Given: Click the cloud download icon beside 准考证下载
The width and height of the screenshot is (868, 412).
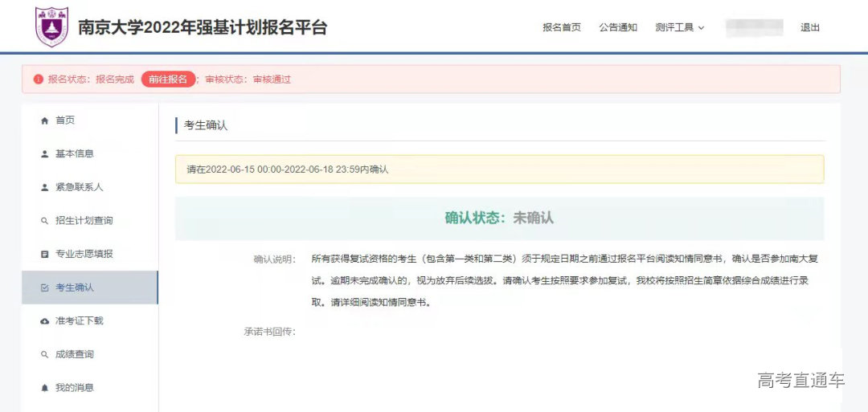Looking at the screenshot, I should point(45,321).
